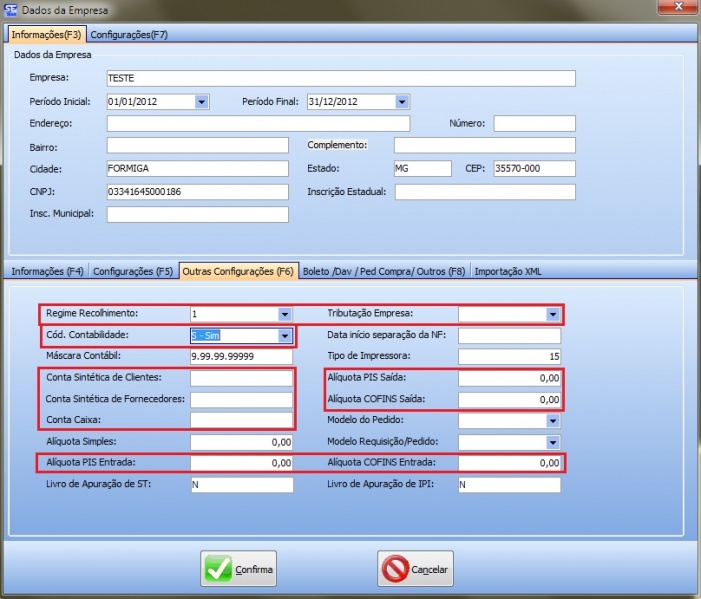Click the CNPJ input field
Viewport: 701px width, 599px height.
click(197, 192)
